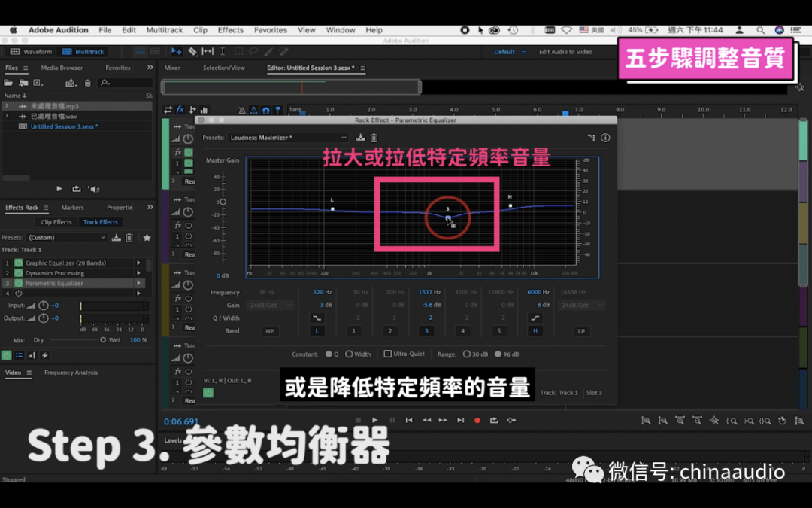
Task: Click the Files panel Auto-play speaker icon
Action: pos(94,189)
